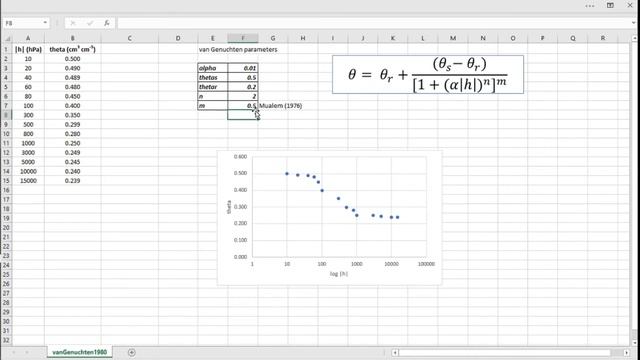
Task: Select column R header
Action: click(x=603, y=38)
